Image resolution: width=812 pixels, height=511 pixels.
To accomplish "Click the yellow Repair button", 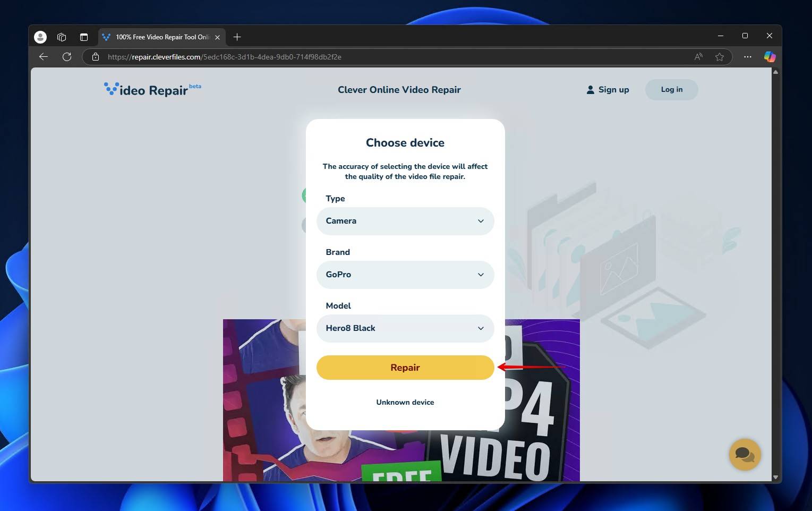I will (x=405, y=368).
